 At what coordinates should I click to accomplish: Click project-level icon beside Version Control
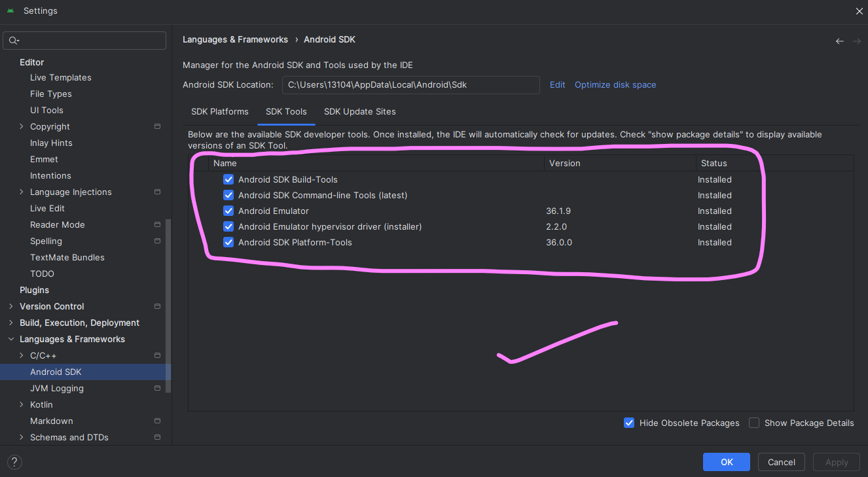(157, 306)
